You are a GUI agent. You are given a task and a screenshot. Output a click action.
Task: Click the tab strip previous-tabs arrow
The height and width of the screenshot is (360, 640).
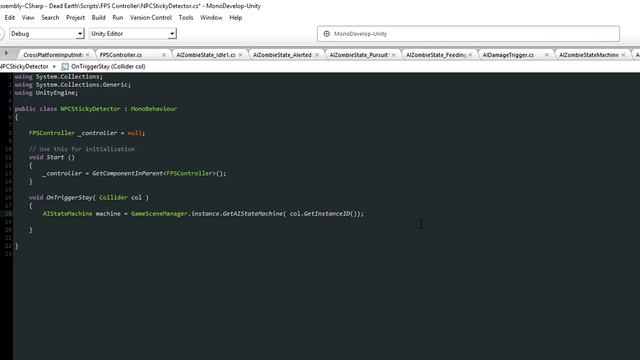[x=6, y=53]
